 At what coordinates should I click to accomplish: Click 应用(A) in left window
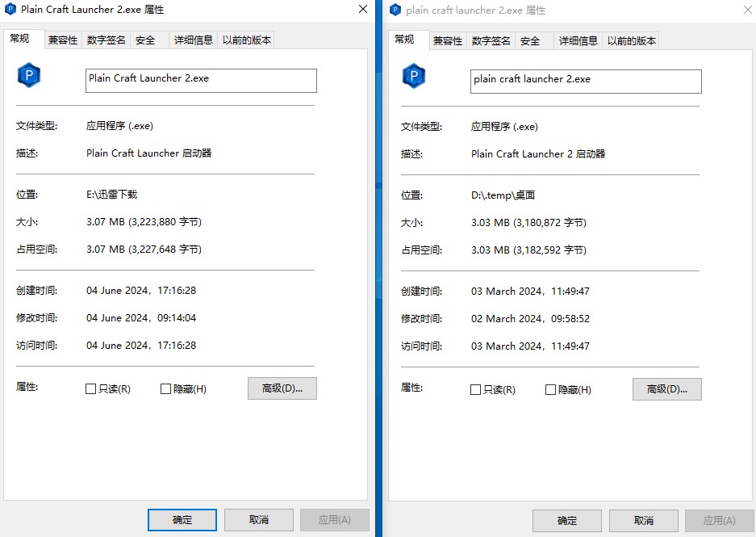tap(335, 519)
